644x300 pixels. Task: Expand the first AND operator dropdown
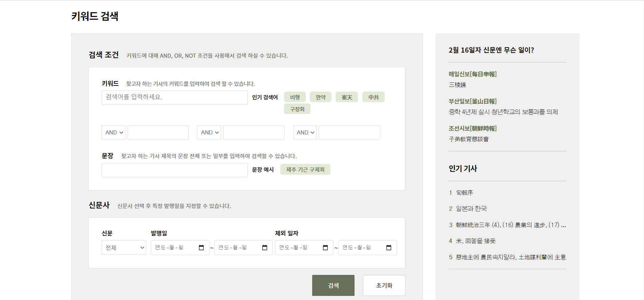tap(114, 132)
